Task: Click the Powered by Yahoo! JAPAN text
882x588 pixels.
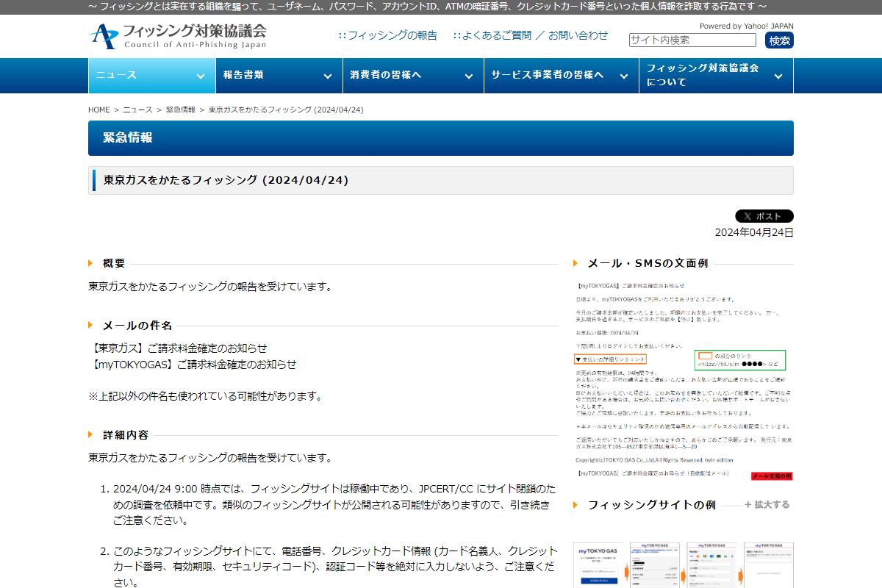Action: click(746, 26)
